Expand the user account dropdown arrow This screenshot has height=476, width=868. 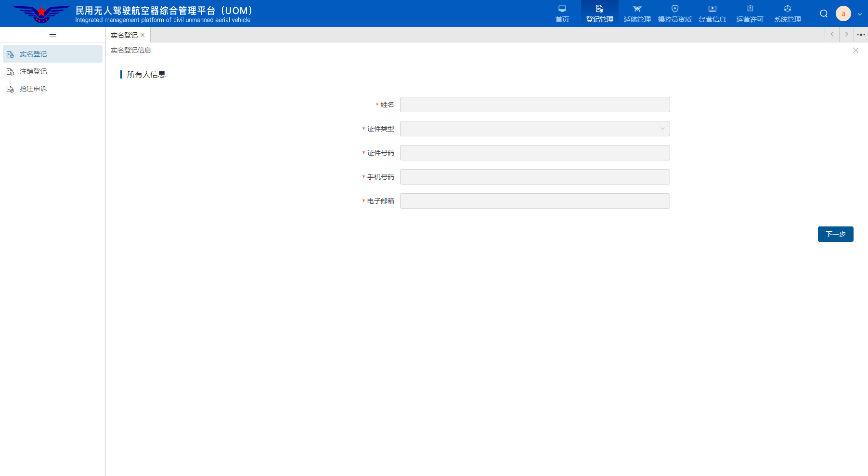click(860, 14)
